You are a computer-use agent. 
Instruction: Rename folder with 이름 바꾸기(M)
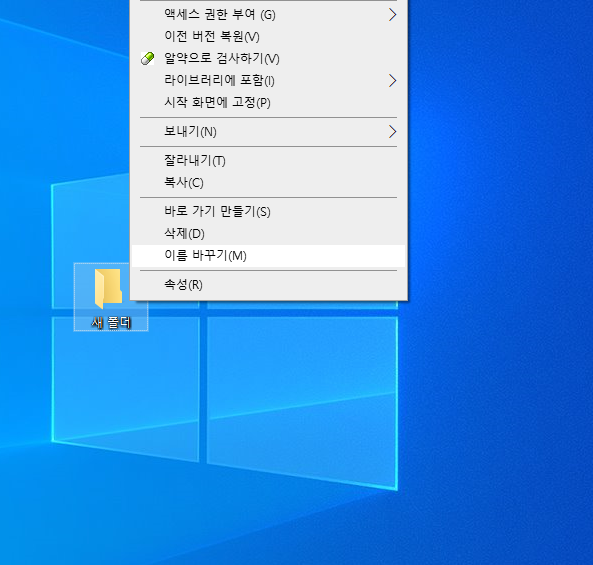[269, 256]
